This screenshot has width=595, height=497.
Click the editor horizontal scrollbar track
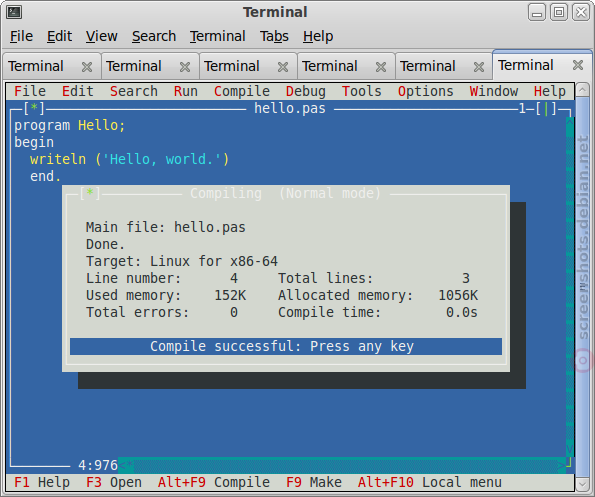tap(345, 465)
